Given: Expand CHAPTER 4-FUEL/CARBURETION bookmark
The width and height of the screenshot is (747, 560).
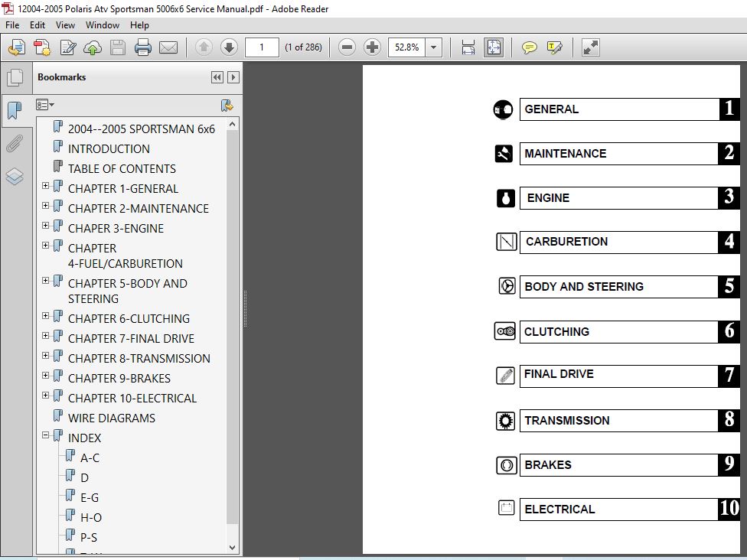Looking at the screenshot, I should point(45,246).
